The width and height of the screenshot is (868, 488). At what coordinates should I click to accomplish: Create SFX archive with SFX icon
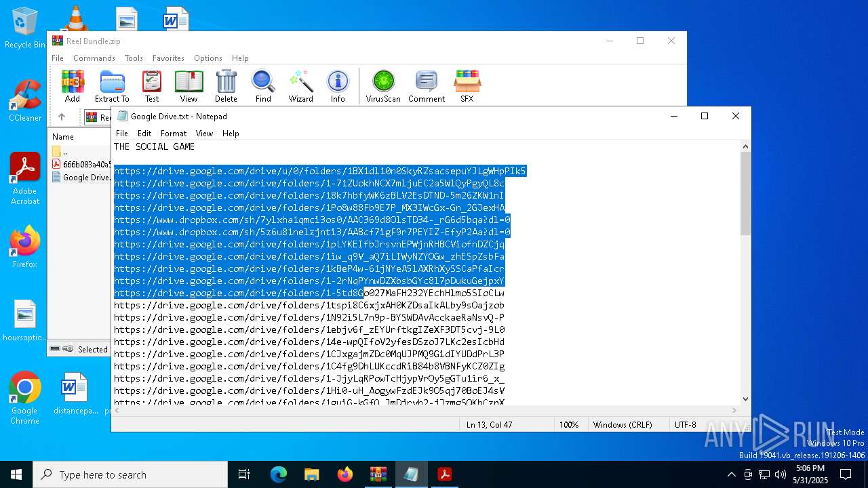coord(467,86)
